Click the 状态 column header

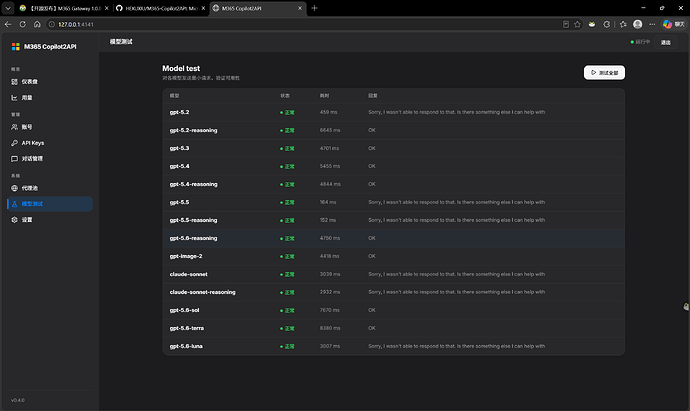[285, 95]
